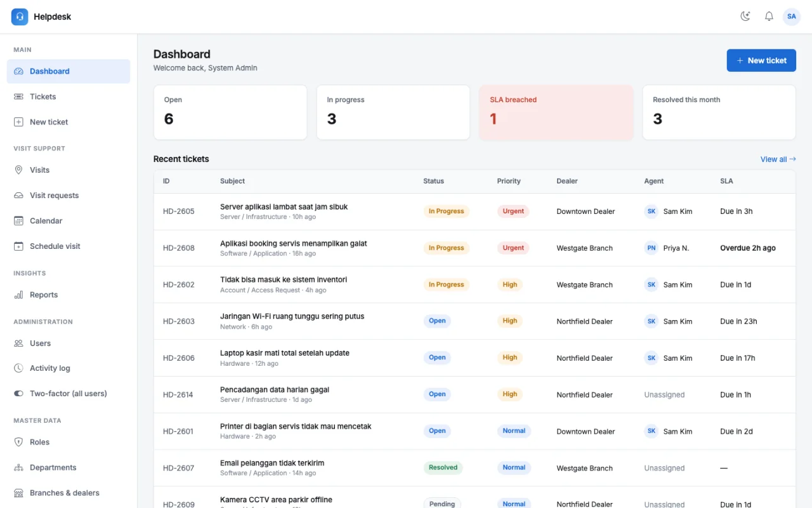
Task: Click the Unassigned agent for HD-2614
Action: pyautogui.click(x=664, y=395)
